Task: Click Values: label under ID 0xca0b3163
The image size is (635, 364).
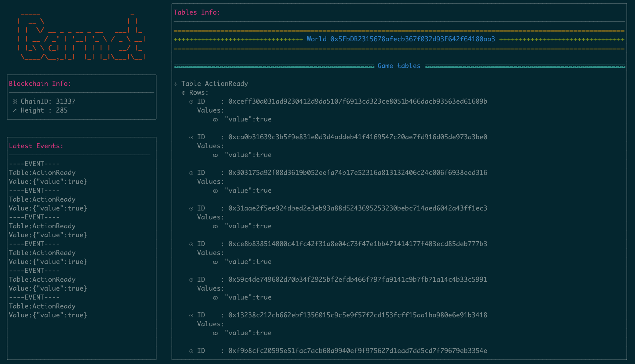Action: [x=211, y=146]
